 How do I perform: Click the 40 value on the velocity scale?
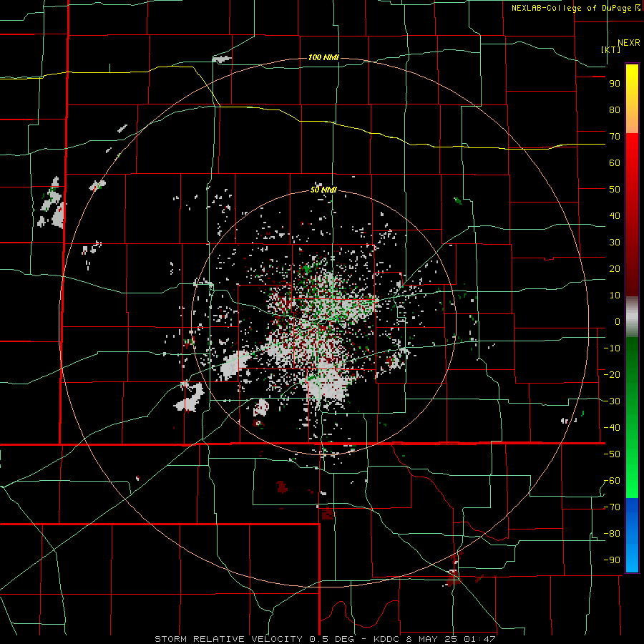click(x=615, y=216)
